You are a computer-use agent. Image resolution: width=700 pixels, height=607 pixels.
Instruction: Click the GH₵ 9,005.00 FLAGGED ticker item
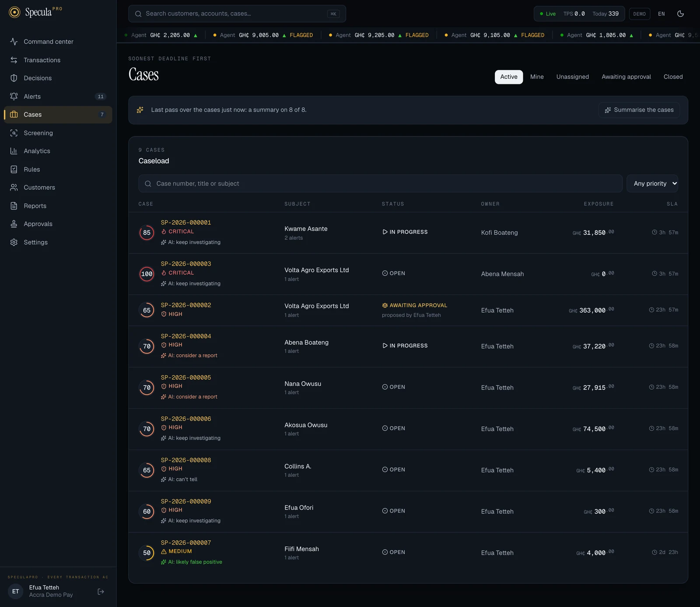pyautogui.click(x=262, y=35)
